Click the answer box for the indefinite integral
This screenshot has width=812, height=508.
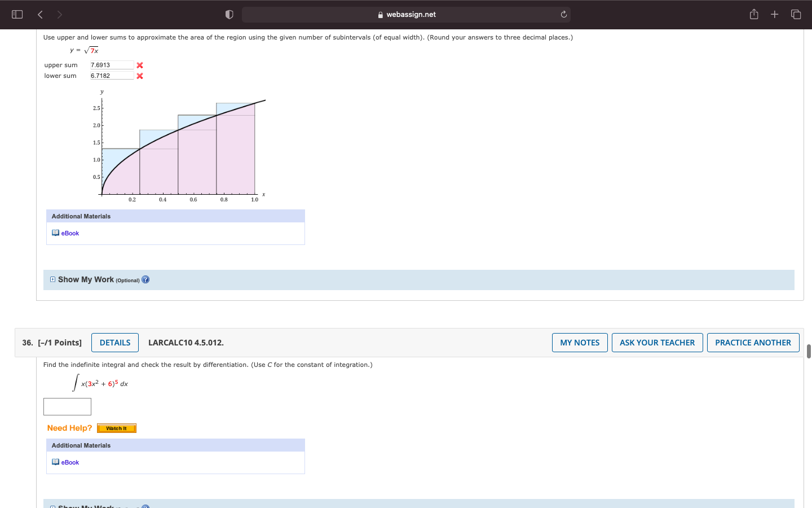point(67,406)
